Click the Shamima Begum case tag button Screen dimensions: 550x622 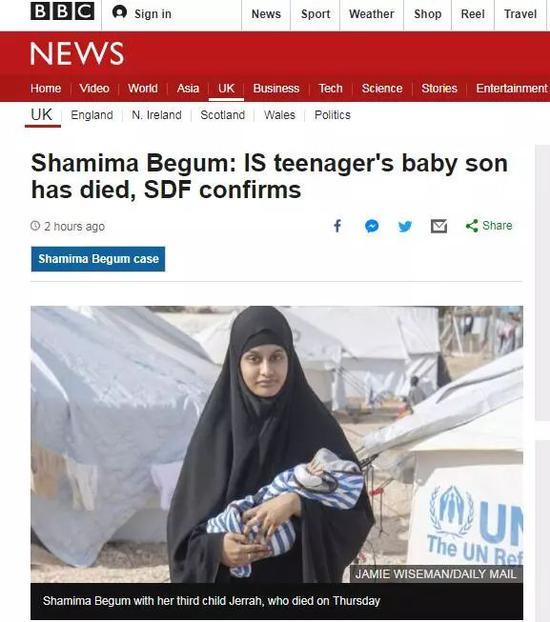[x=98, y=259]
